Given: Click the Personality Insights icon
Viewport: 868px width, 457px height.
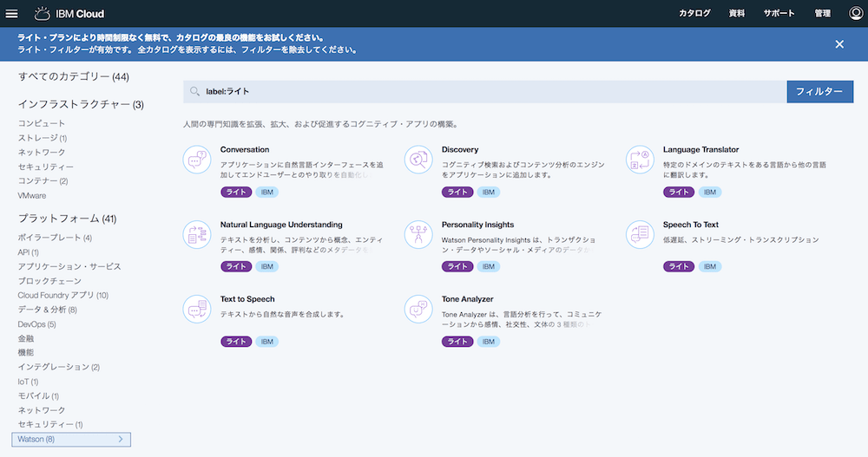Looking at the screenshot, I should click(x=418, y=235).
